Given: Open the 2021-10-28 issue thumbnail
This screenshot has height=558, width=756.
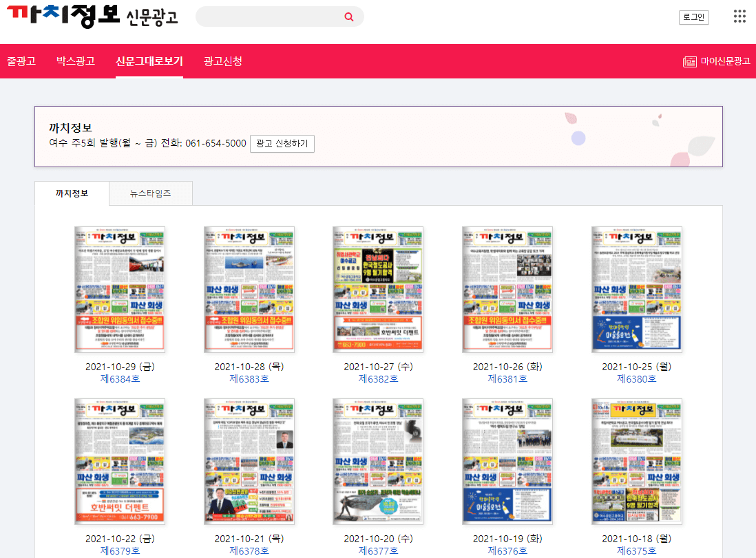Looking at the screenshot, I should [249, 290].
